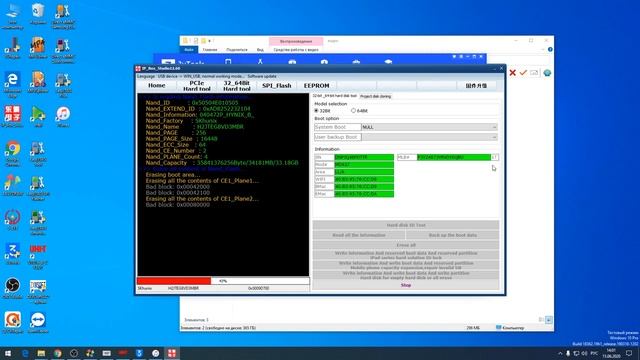Open the User backup Boot dropdown
The height and width of the screenshot is (360, 640).
pos(429,137)
